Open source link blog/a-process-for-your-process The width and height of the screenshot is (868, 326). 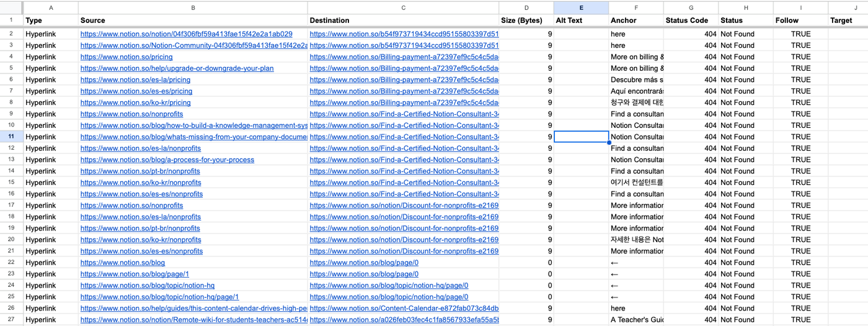coord(167,160)
